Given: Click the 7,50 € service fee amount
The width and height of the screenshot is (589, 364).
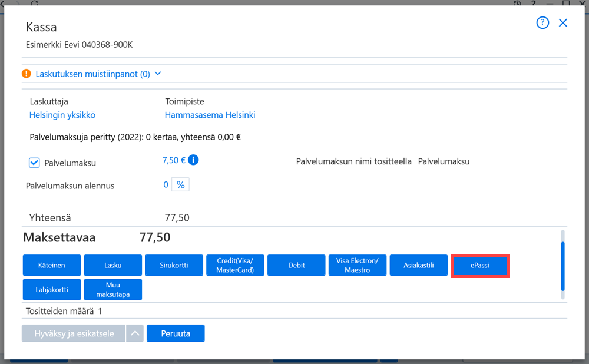Looking at the screenshot, I should tap(174, 160).
